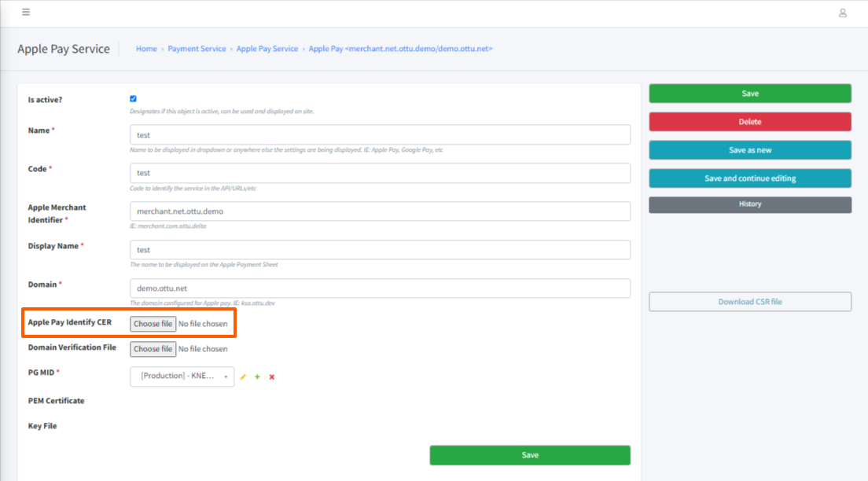Choose file for Domain Verification File

pos(153,348)
